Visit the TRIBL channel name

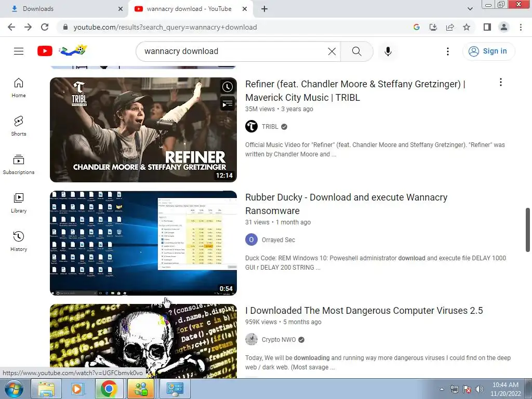pyautogui.click(x=270, y=127)
